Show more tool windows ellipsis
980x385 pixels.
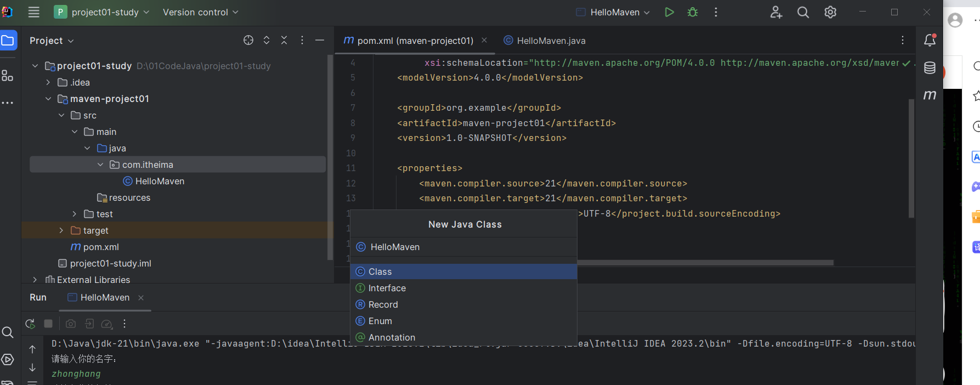coord(8,103)
